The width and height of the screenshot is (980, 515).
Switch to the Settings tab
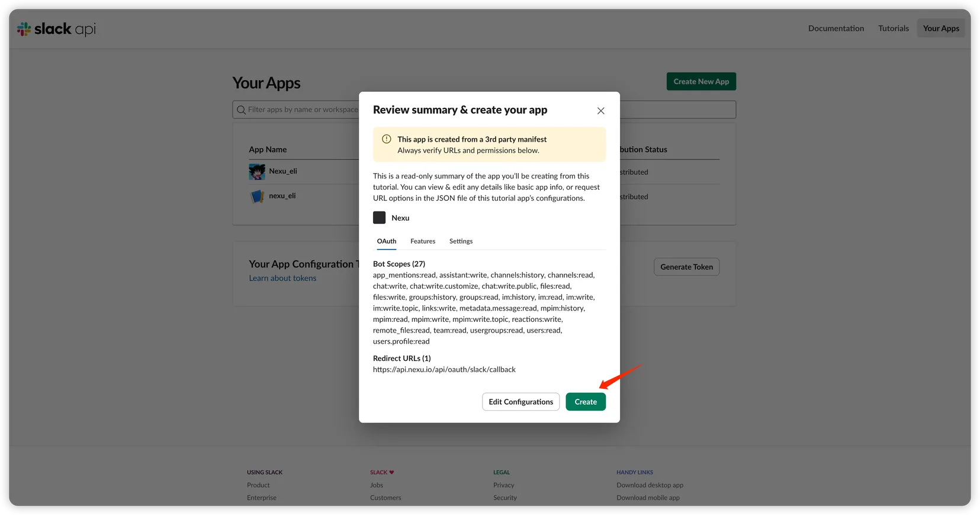(461, 241)
